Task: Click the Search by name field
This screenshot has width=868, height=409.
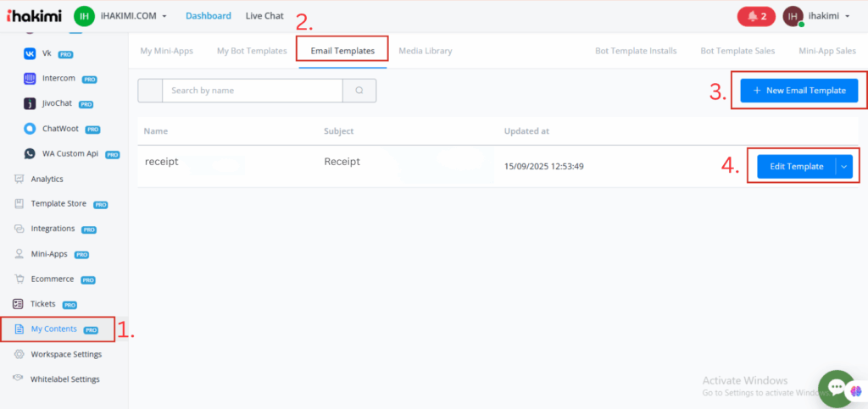Action: [x=253, y=91]
